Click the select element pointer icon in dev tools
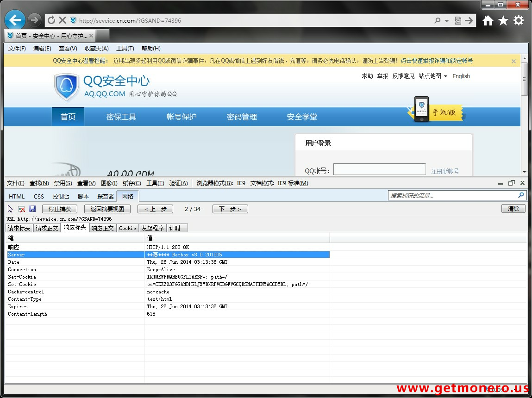This screenshot has width=532, height=398. 11,209
